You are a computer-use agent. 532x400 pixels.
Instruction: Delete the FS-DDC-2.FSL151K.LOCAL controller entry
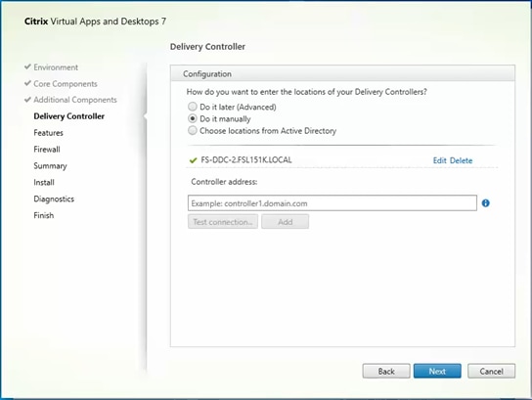[x=461, y=160]
